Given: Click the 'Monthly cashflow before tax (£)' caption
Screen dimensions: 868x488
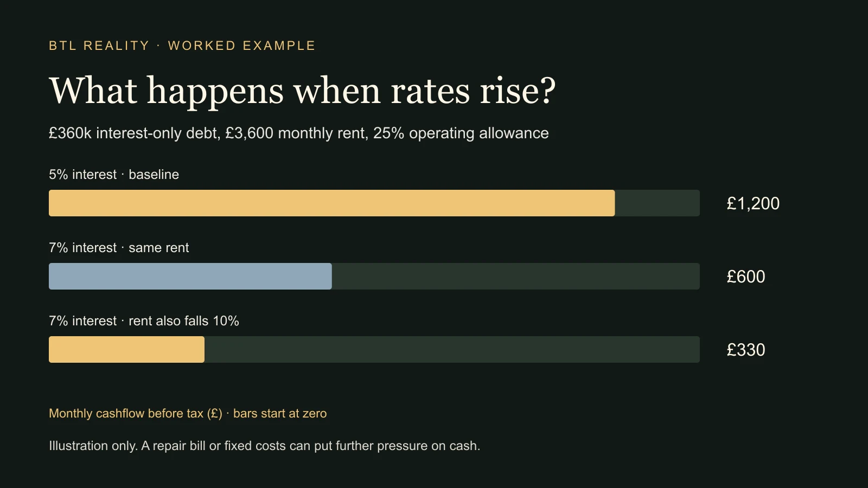Looking at the screenshot, I should click(136, 413).
